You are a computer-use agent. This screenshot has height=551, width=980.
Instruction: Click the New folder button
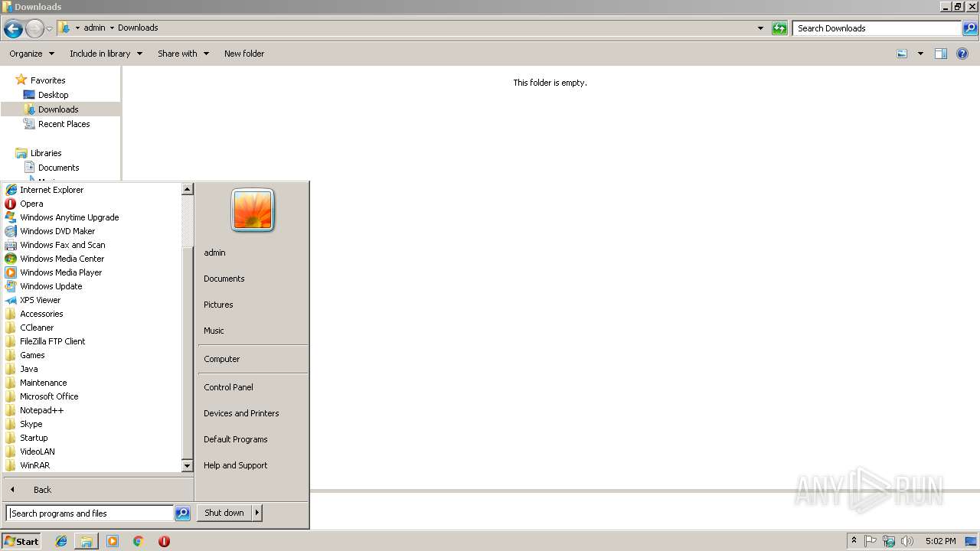tap(244, 54)
